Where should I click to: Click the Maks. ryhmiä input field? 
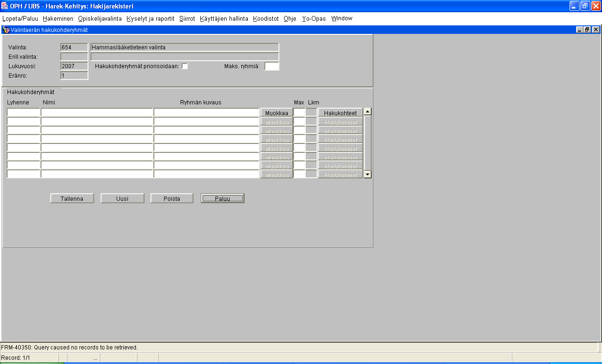tap(272, 66)
